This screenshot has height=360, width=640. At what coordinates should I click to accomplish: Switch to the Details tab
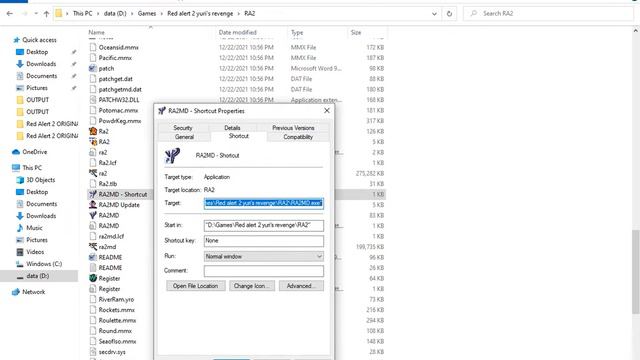coord(232,128)
